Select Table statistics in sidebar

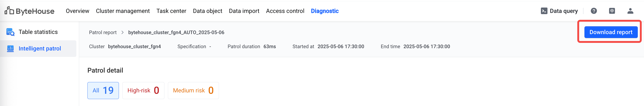point(38,32)
